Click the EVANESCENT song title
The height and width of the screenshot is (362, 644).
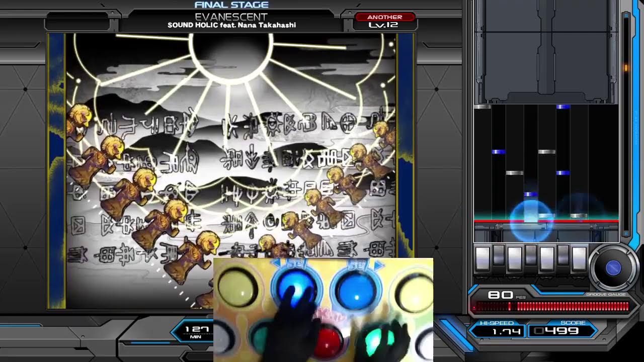pos(231,17)
